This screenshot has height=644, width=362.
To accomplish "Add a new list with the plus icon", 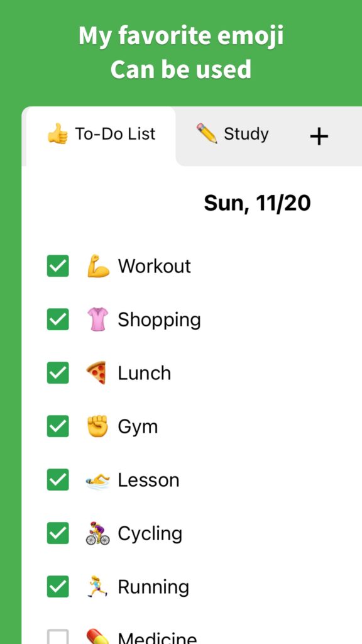I will point(319,136).
